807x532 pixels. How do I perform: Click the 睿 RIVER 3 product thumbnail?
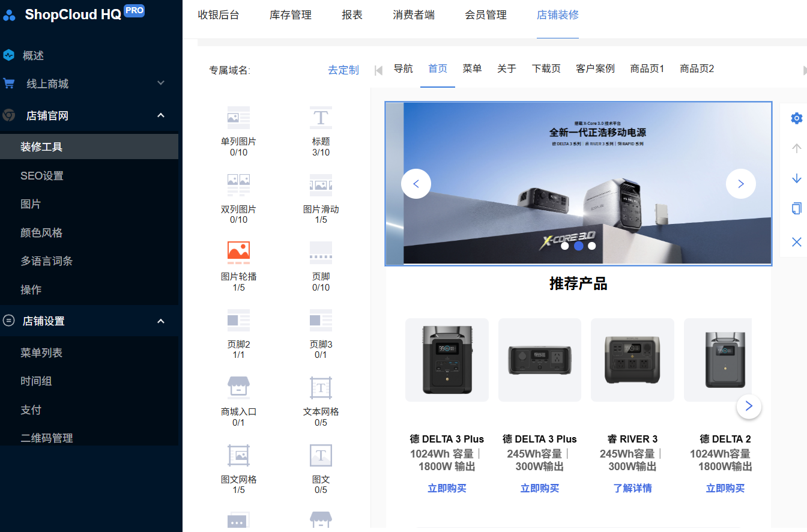click(x=632, y=360)
